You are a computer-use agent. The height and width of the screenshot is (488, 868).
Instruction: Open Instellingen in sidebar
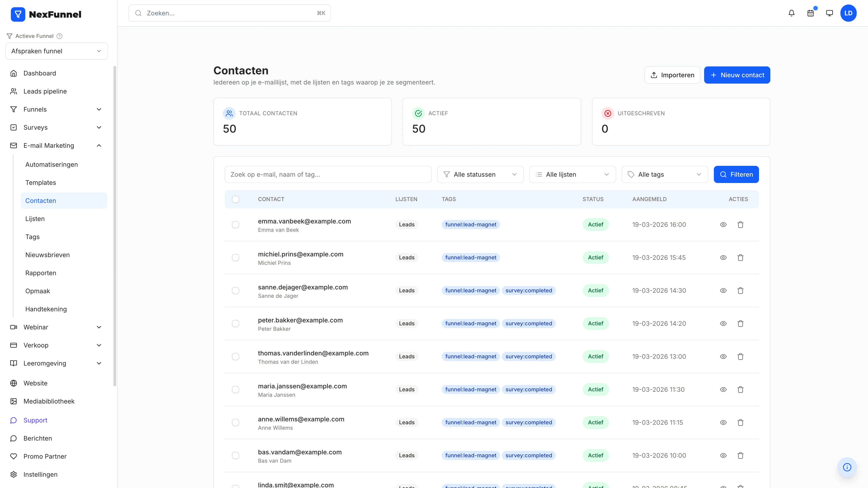[x=57, y=474]
